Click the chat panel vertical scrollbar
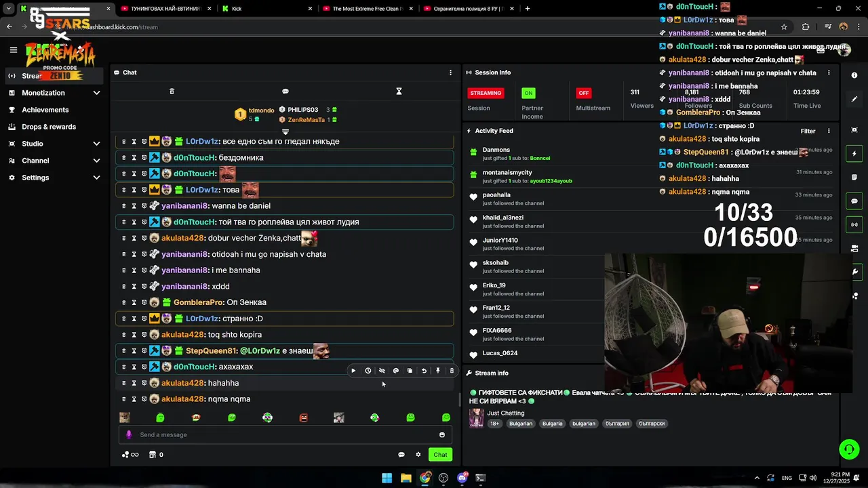The height and width of the screenshot is (488, 868). (459, 399)
